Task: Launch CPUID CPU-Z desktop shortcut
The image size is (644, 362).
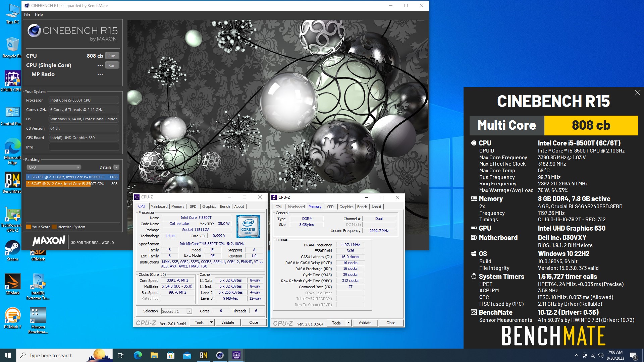Action: point(12,81)
